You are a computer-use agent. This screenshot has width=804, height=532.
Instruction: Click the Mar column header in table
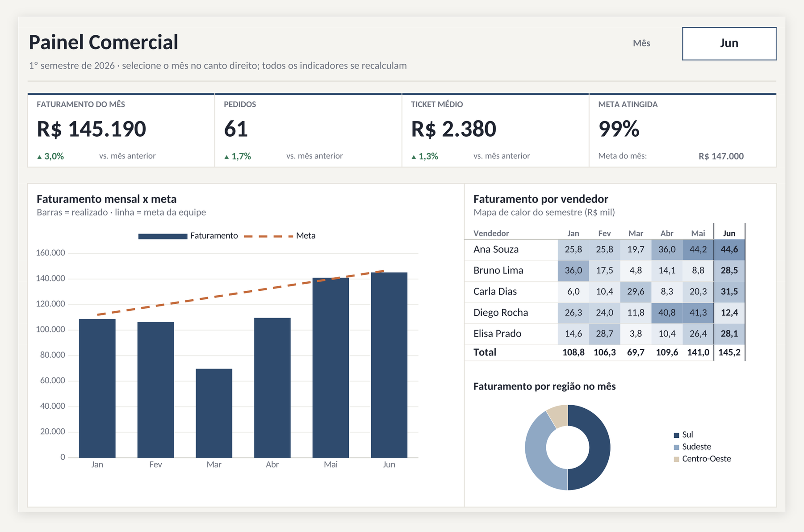[x=636, y=233]
